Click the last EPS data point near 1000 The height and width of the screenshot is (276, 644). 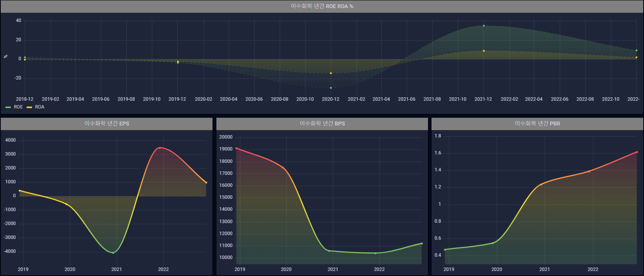click(206, 182)
